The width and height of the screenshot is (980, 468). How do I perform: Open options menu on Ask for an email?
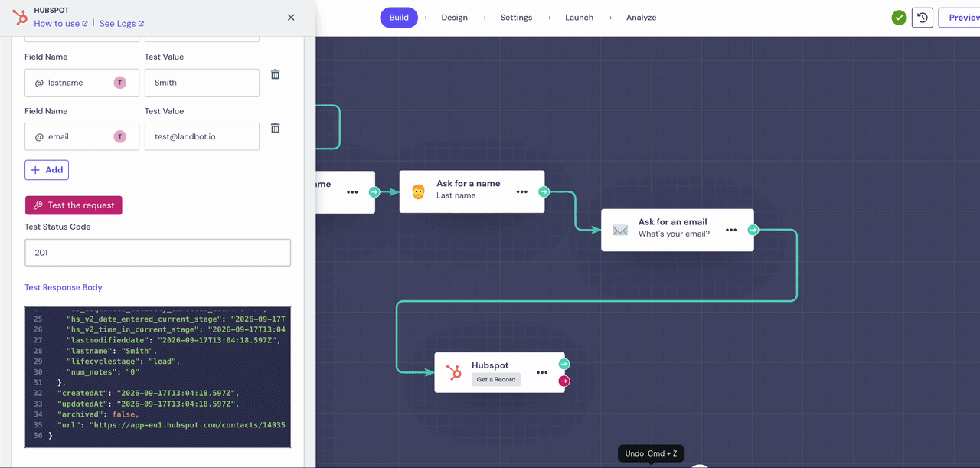pyautogui.click(x=731, y=230)
